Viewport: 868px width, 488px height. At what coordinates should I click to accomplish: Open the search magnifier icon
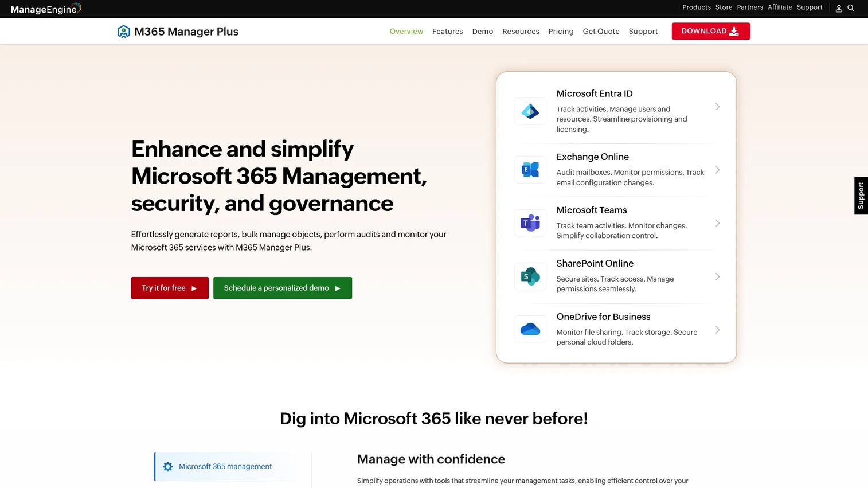pos(851,8)
